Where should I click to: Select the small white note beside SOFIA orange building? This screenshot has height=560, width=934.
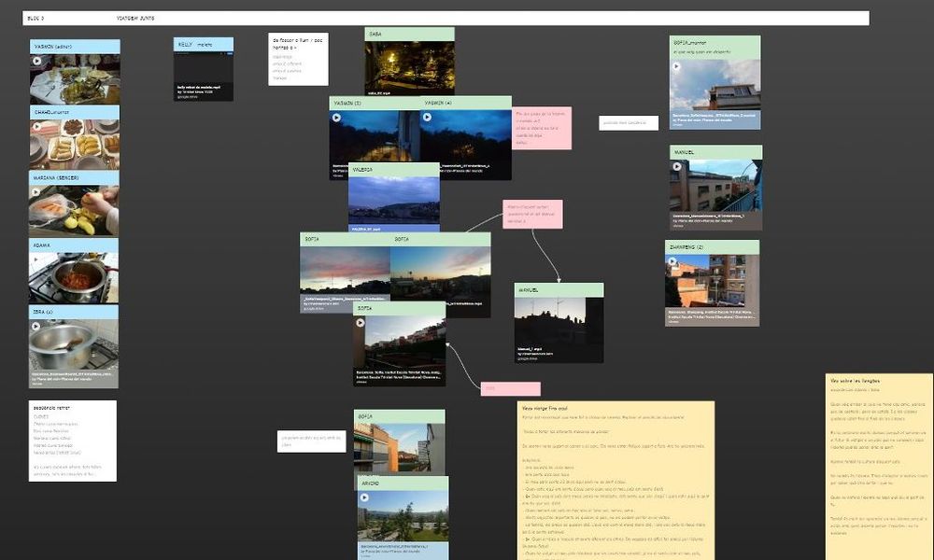tap(312, 441)
